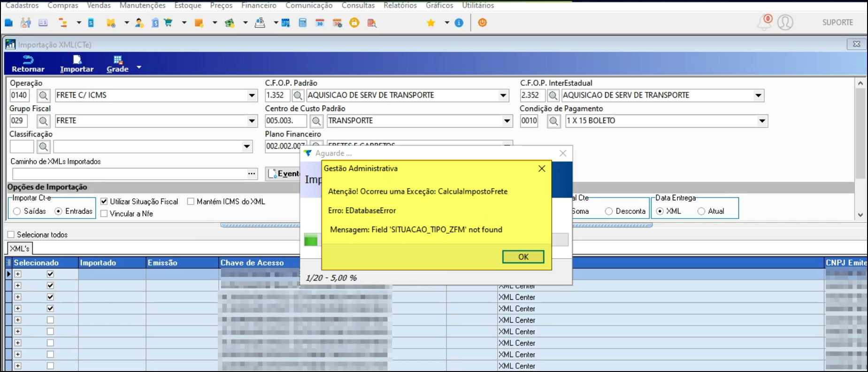Select the Desconta radio button
This screenshot has width=868, height=372.
(x=609, y=211)
